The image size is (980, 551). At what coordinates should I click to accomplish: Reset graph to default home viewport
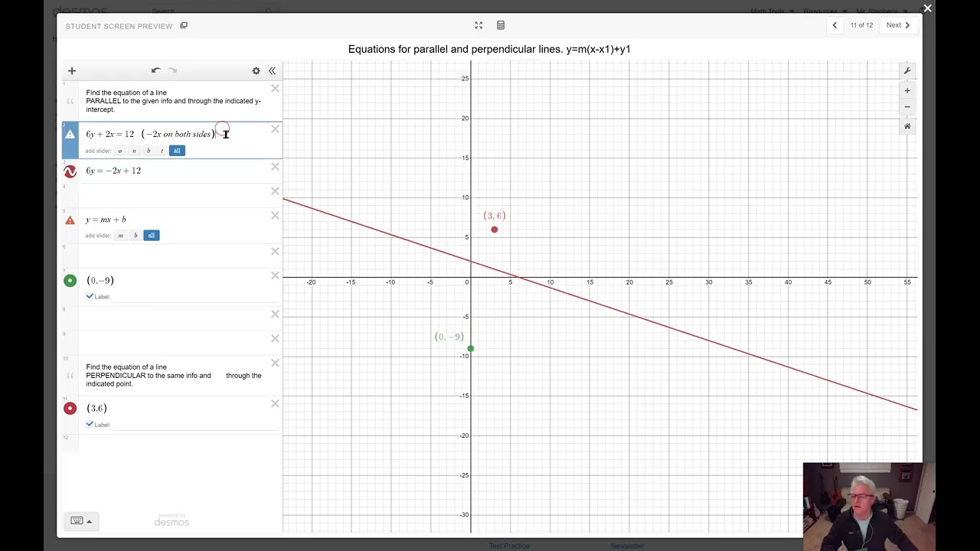(907, 126)
